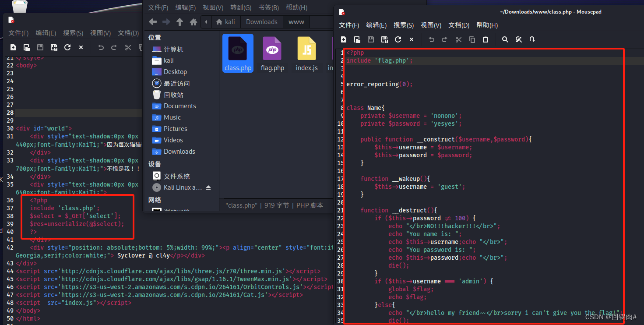Open 转到(G) menu in file manager

point(241,7)
